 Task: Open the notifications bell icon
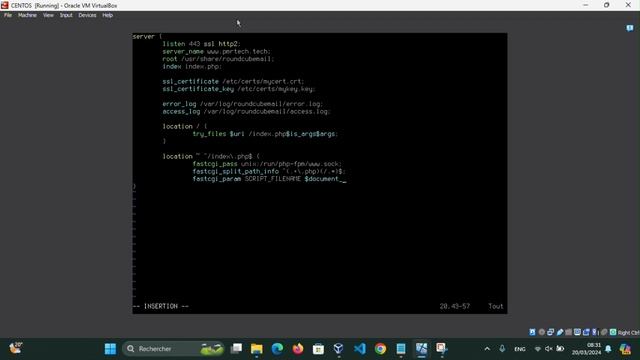click(609, 349)
